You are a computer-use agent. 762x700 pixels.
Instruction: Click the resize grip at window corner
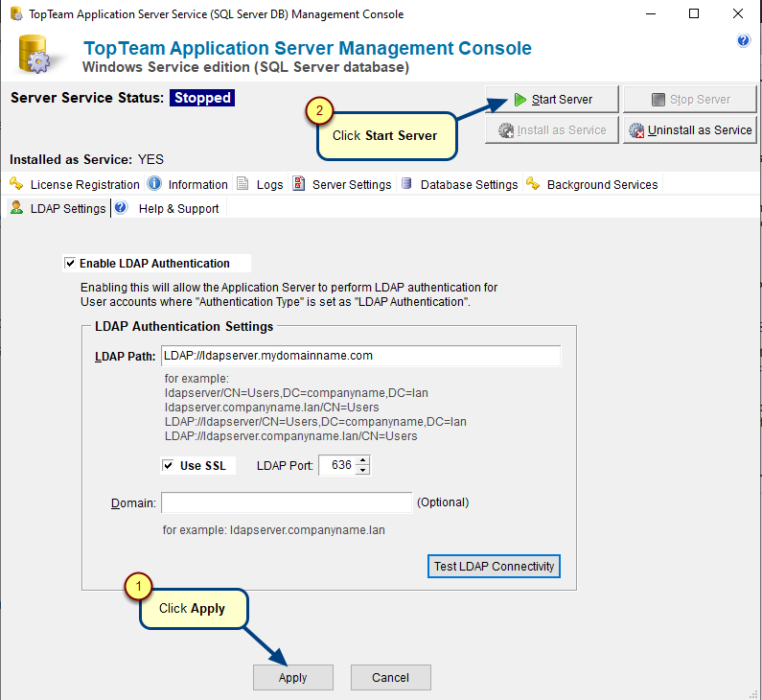(753, 694)
